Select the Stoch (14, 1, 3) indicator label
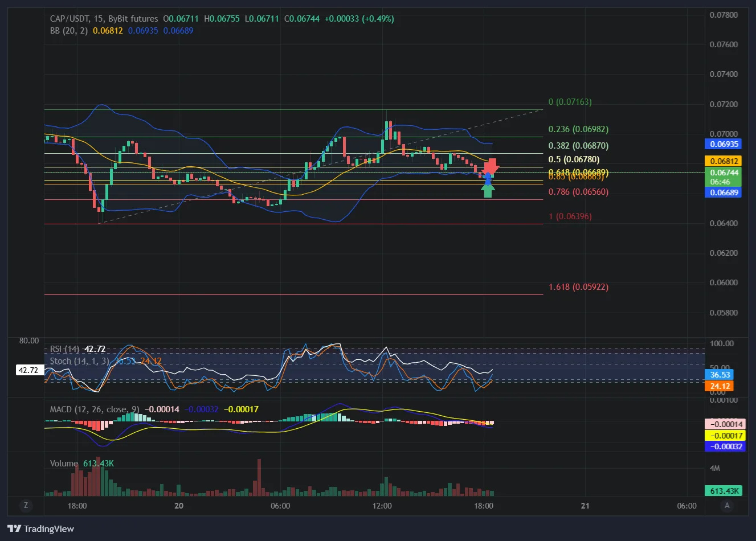Viewport: 756px width, 541px height. click(80, 361)
